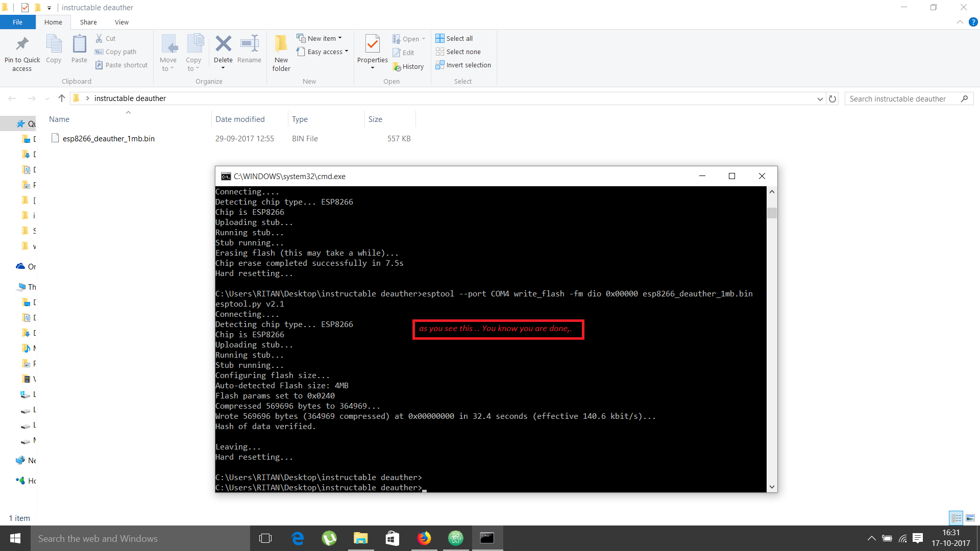Switch to the View ribbon tab
The image size is (980, 551).
click(x=121, y=22)
